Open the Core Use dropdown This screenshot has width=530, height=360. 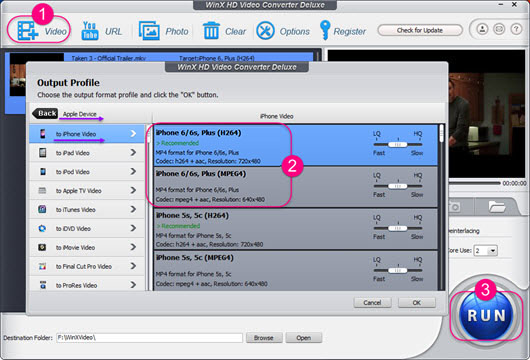coord(486,250)
